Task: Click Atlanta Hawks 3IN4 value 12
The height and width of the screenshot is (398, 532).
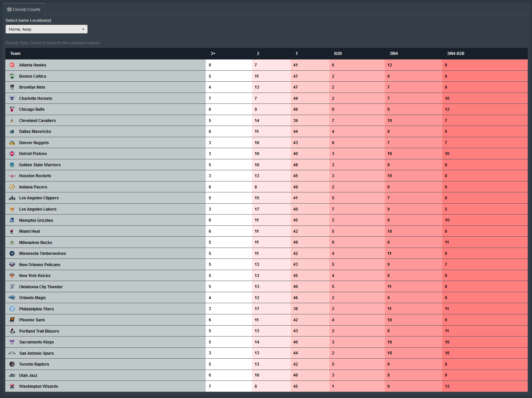Action: coord(390,65)
